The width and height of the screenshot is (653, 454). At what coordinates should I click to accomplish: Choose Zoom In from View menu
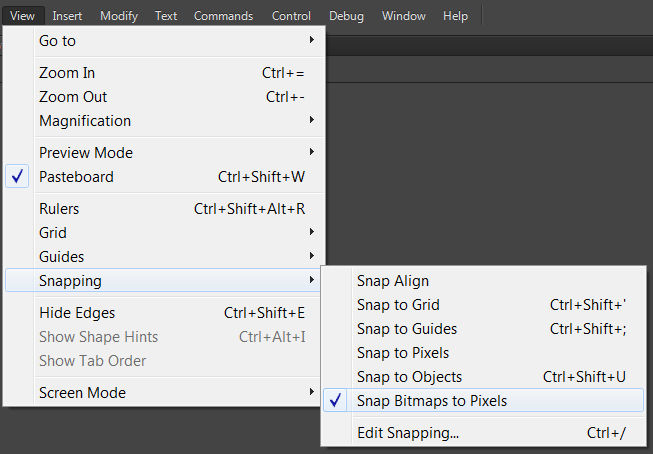[x=67, y=73]
